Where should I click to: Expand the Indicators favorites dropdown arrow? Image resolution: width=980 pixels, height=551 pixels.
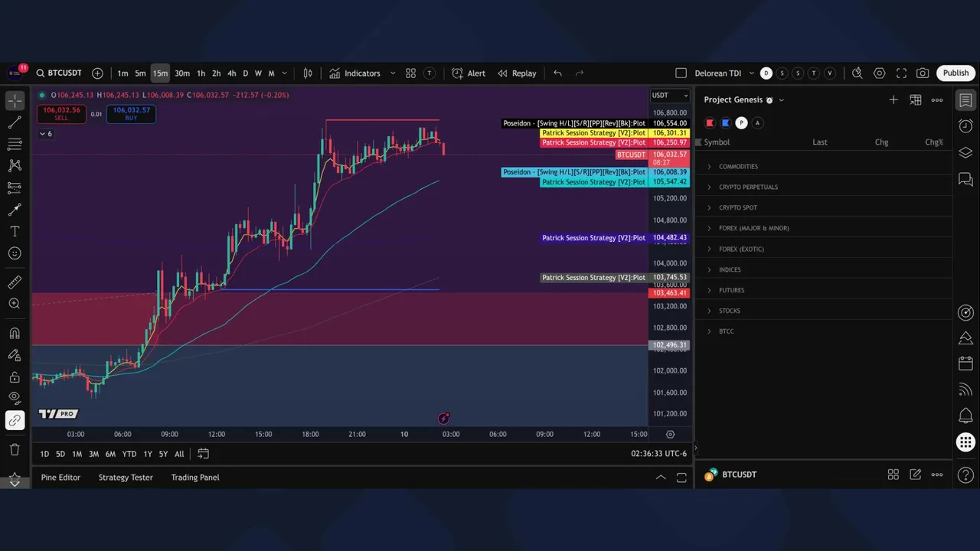(393, 73)
